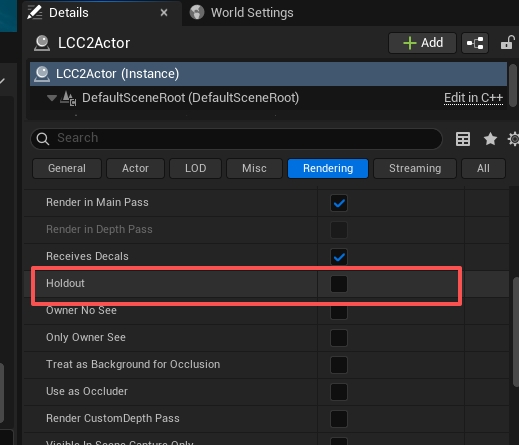Viewport: 519px width, 445px height.
Task: Enable Only Owner See checkbox
Action: (x=339, y=338)
